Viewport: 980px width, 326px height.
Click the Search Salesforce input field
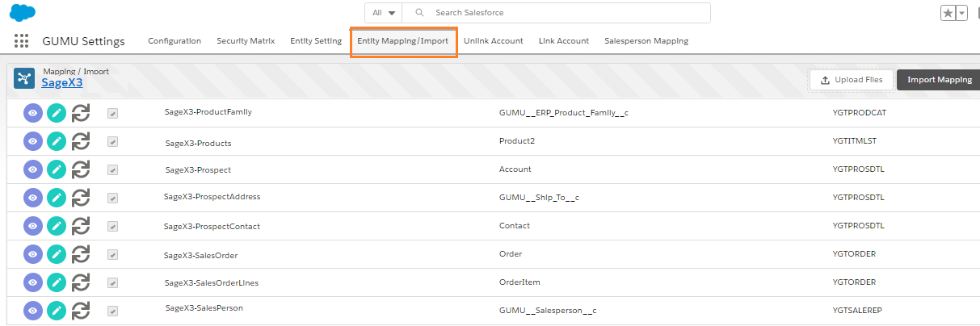point(557,13)
